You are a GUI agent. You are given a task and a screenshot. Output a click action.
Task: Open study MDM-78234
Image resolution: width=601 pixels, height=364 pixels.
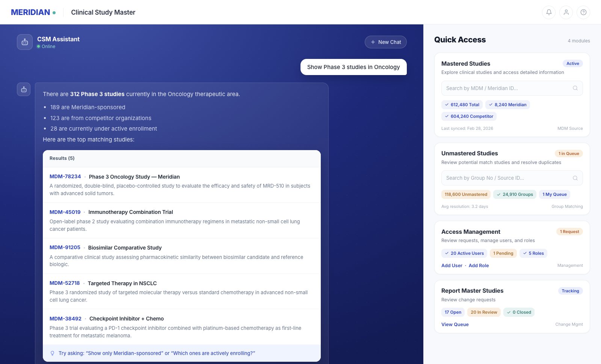click(x=65, y=176)
